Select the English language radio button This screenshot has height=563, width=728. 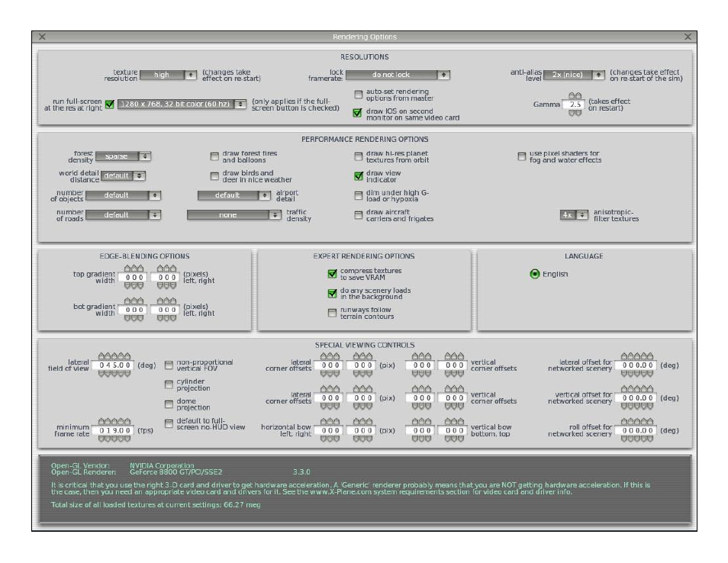(535, 274)
